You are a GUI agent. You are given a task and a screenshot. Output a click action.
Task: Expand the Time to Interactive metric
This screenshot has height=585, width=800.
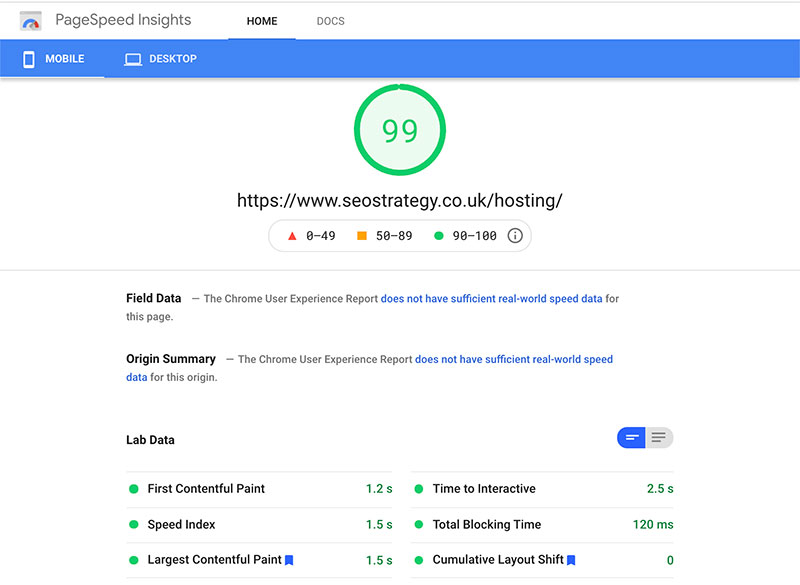pos(542,489)
